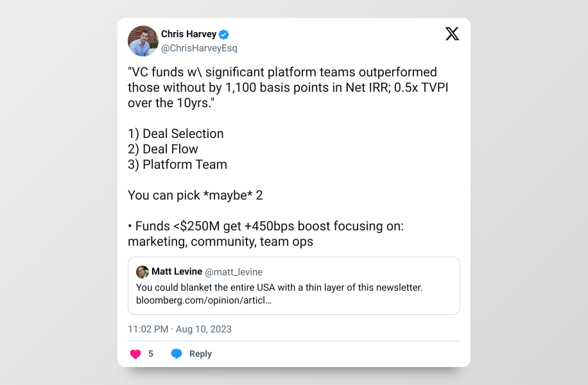Click the X logo icon
The height and width of the screenshot is (385, 588).
452,34
